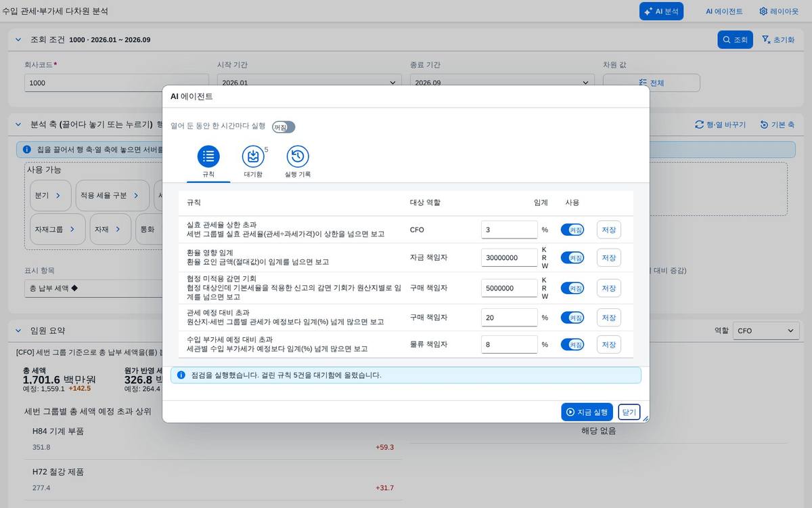Click the info icon in the status message
The image size is (812, 508).
coord(181,375)
